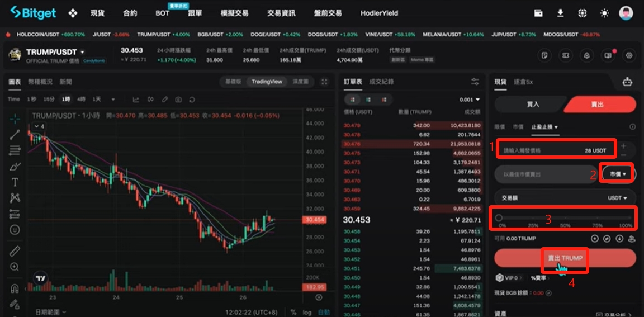Click the trigger price input field
The image size is (644, 317).
coord(556,151)
